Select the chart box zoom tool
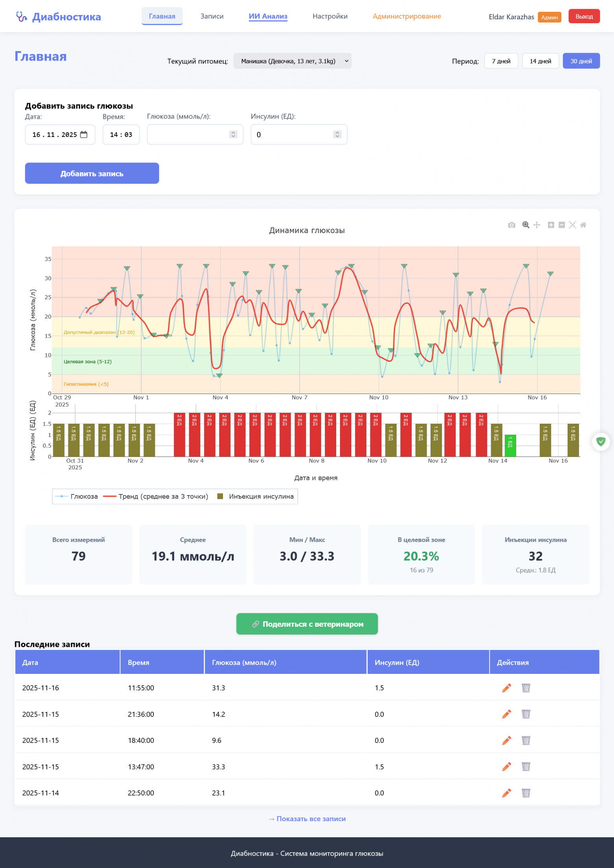This screenshot has width=614, height=868. pyautogui.click(x=525, y=225)
